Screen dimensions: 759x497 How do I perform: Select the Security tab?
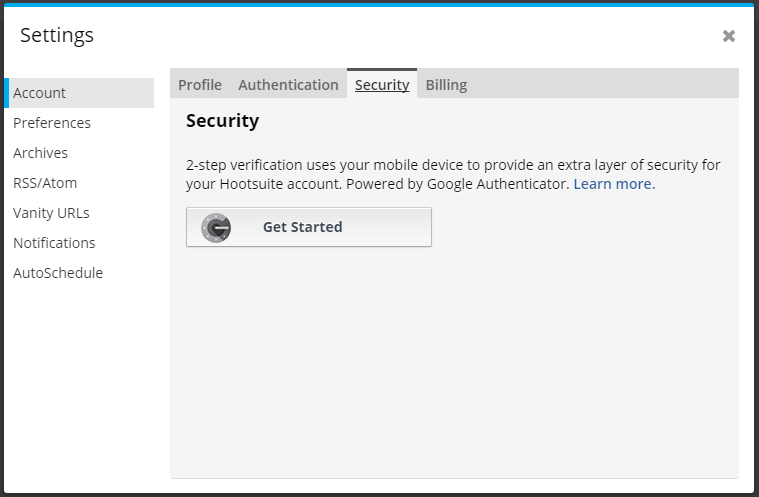coord(382,85)
